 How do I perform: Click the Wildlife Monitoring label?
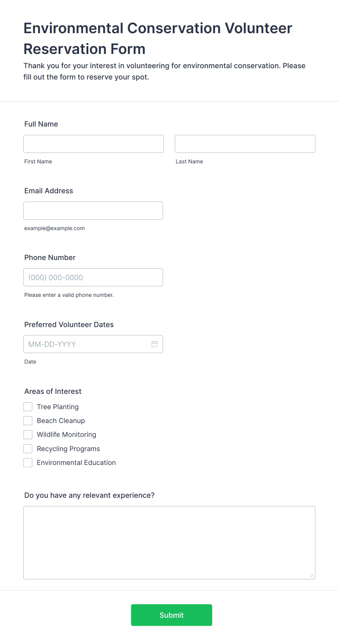coord(66,434)
